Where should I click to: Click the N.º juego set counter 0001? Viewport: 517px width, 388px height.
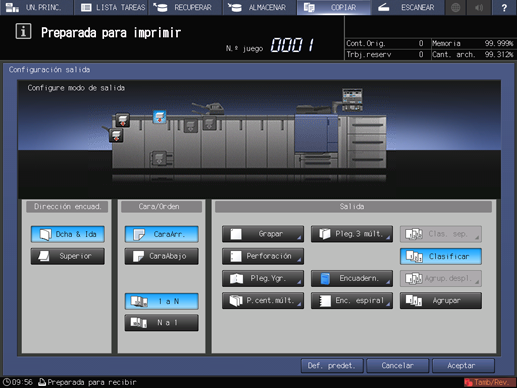pos(292,45)
